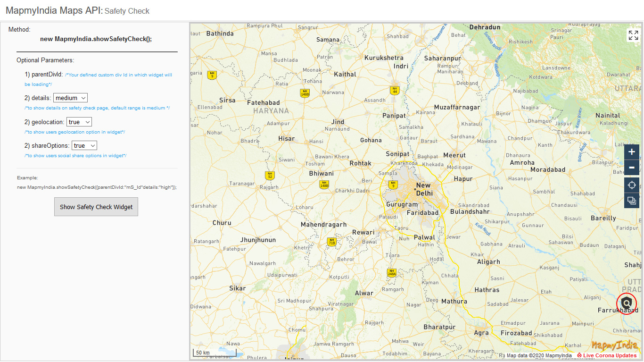Open the details dropdown set to medium
This screenshot has width=644, height=362.
(70, 98)
